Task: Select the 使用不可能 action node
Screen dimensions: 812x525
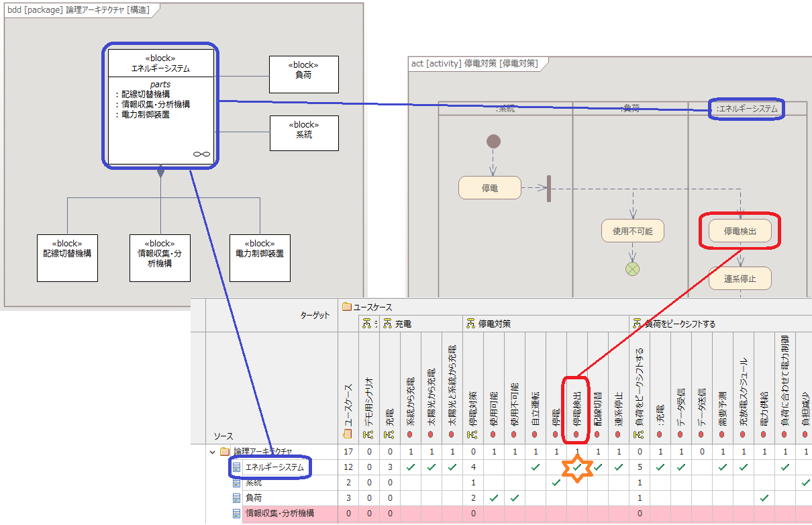Action: point(632,231)
